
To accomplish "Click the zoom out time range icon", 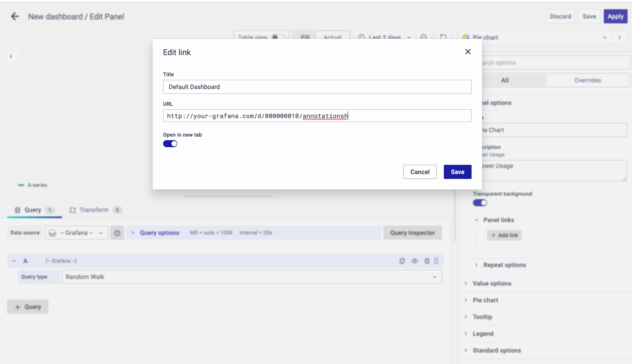I will pyautogui.click(x=424, y=37).
